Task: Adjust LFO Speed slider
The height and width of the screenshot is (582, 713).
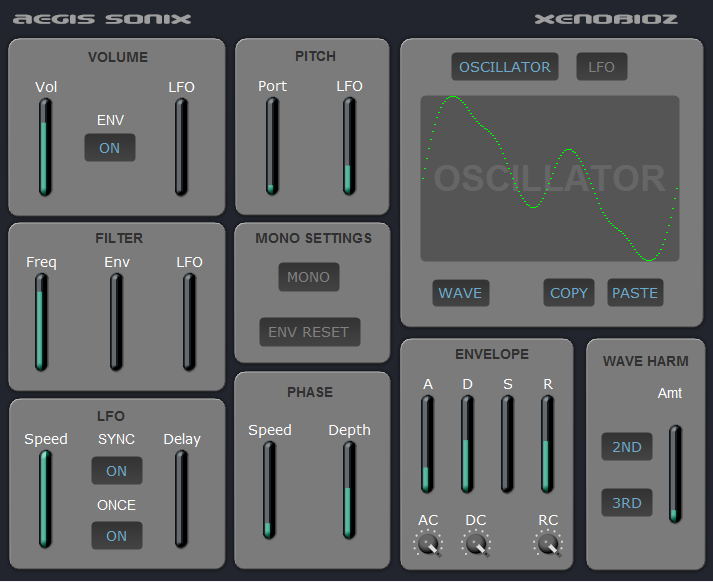Action: coord(45,499)
